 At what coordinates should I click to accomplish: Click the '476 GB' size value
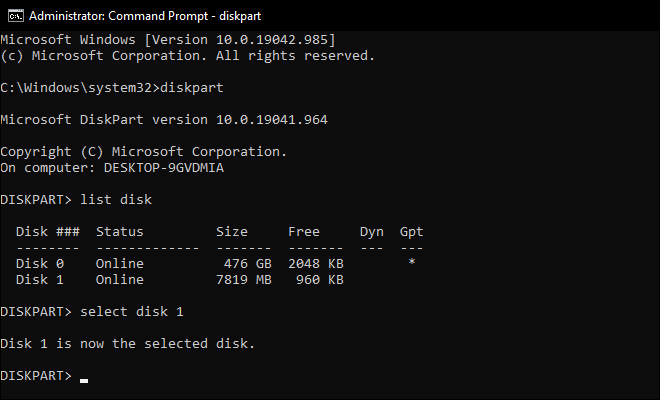click(248, 264)
